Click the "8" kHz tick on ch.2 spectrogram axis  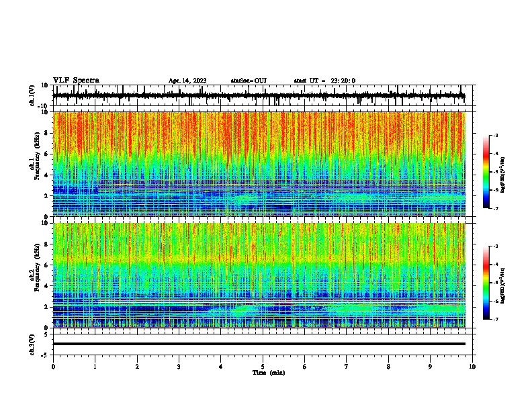47,244
